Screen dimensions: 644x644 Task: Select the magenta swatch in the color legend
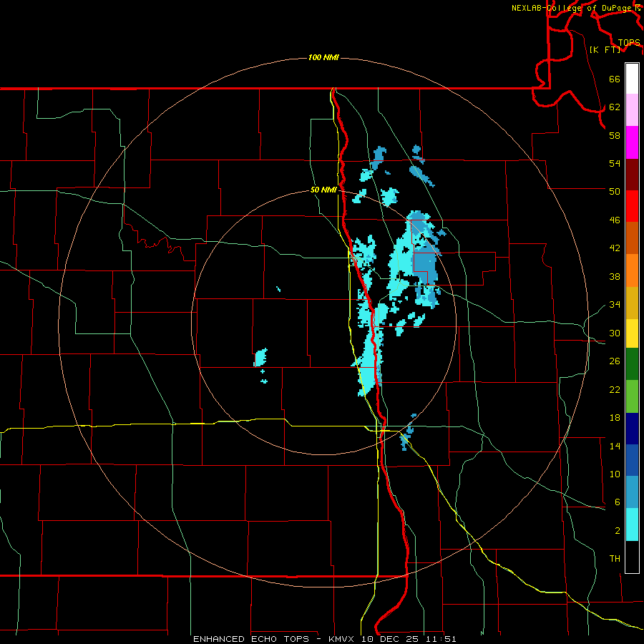point(632,142)
